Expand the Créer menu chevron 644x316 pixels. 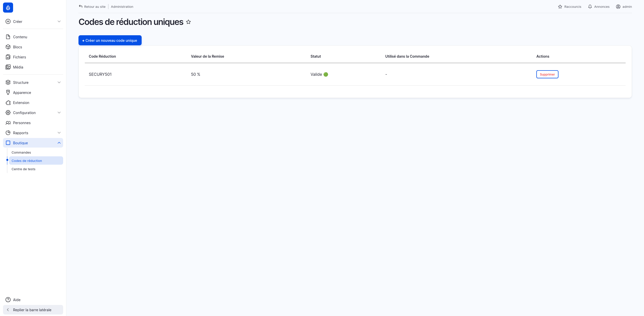pos(59,21)
